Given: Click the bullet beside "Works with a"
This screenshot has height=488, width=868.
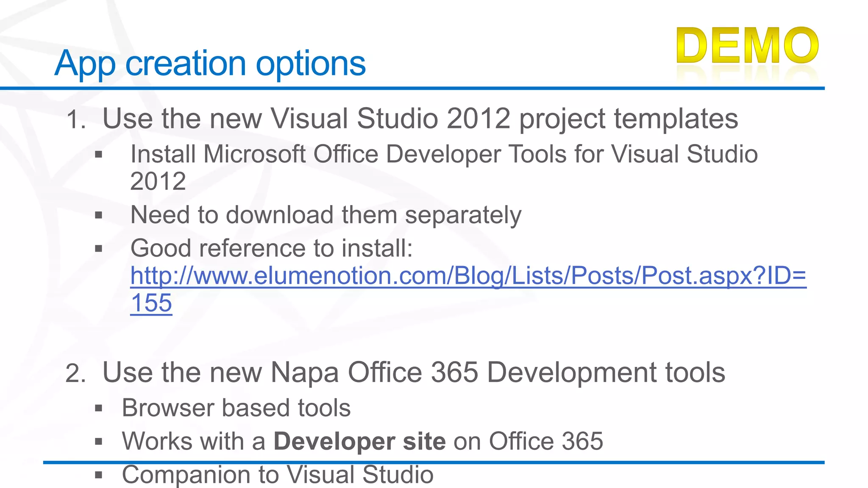Looking at the screenshot, I should pos(99,442).
